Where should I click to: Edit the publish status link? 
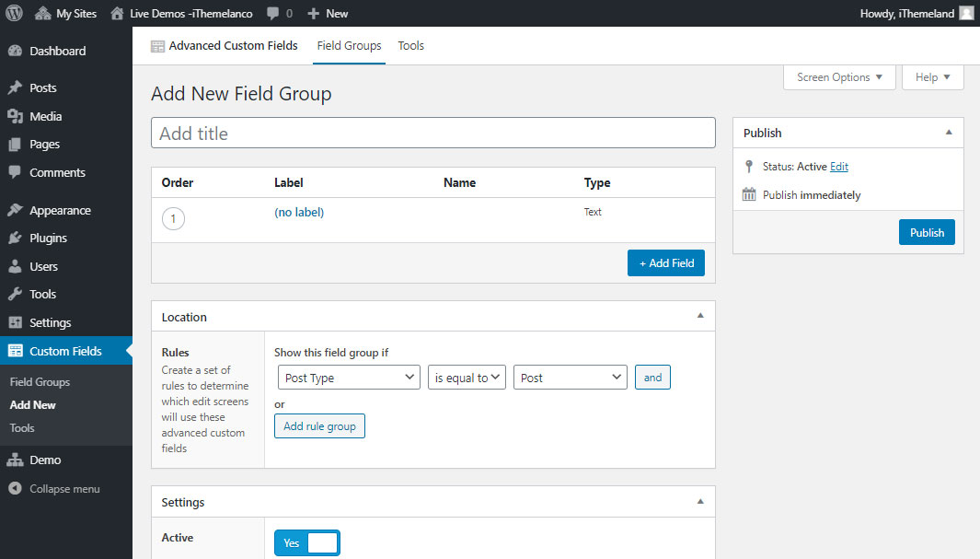pos(838,167)
